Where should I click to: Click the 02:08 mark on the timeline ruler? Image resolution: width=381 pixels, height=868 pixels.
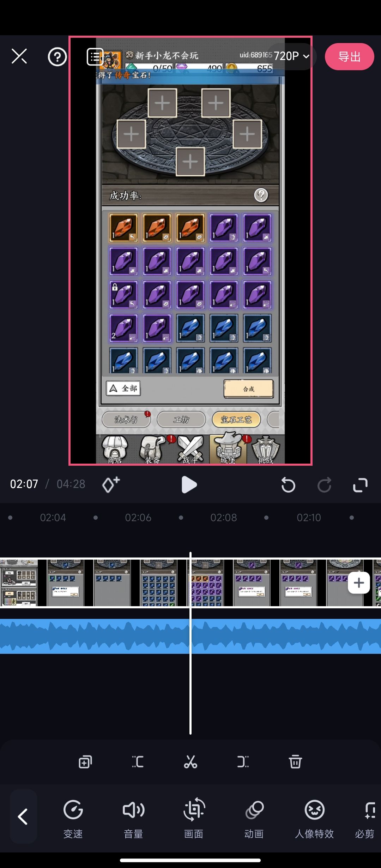224,518
